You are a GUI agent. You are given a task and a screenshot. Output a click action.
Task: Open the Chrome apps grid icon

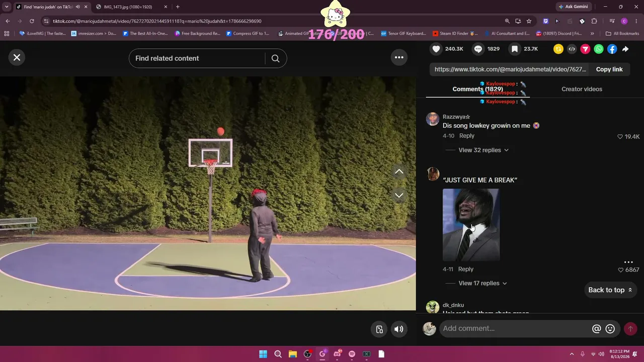(x=7, y=34)
